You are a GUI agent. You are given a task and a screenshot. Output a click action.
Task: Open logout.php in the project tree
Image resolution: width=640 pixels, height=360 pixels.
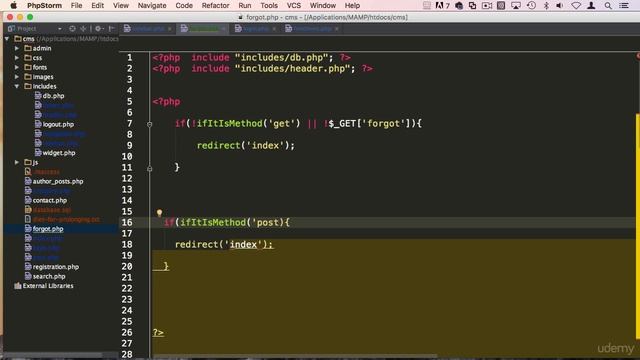(x=58, y=124)
